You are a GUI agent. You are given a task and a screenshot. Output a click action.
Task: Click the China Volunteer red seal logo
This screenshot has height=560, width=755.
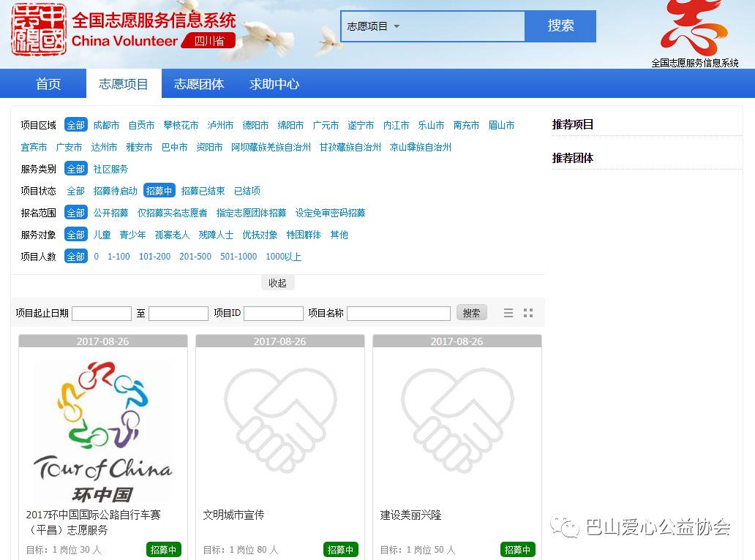(x=39, y=29)
